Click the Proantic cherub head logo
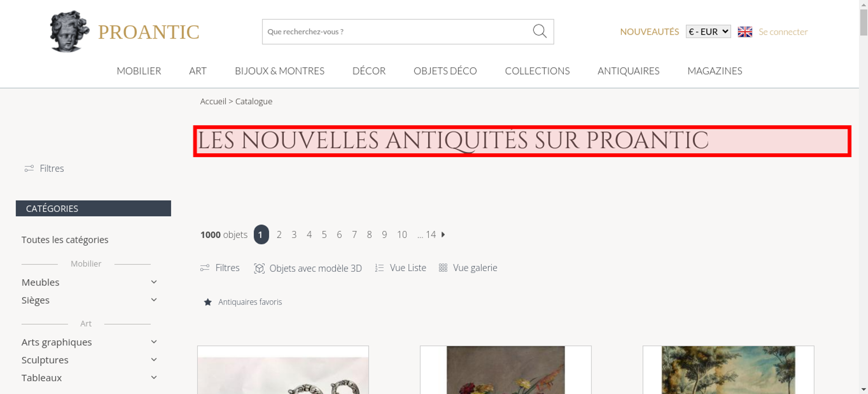 (69, 32)
